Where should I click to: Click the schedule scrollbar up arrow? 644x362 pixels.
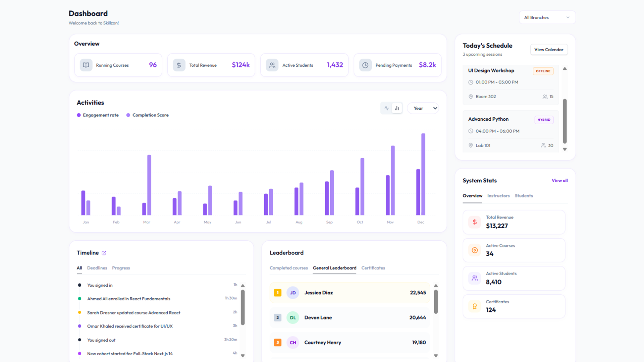pos(565,69)
